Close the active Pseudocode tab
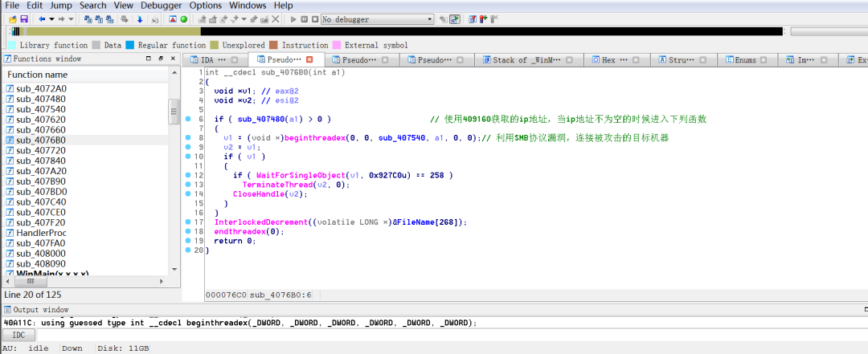This screenshot has width=868, height=354. click(x=309, y=60)
